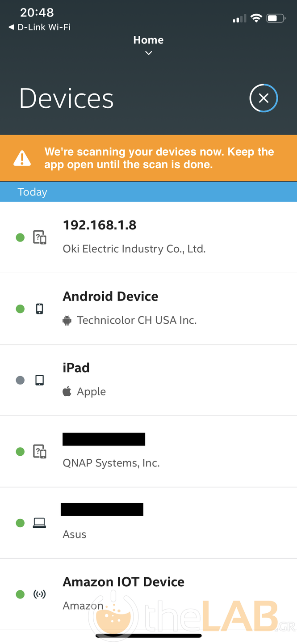Select the unknown device icon beside 192.168.1.8
The image size is (297, 644).
[39, 237]
